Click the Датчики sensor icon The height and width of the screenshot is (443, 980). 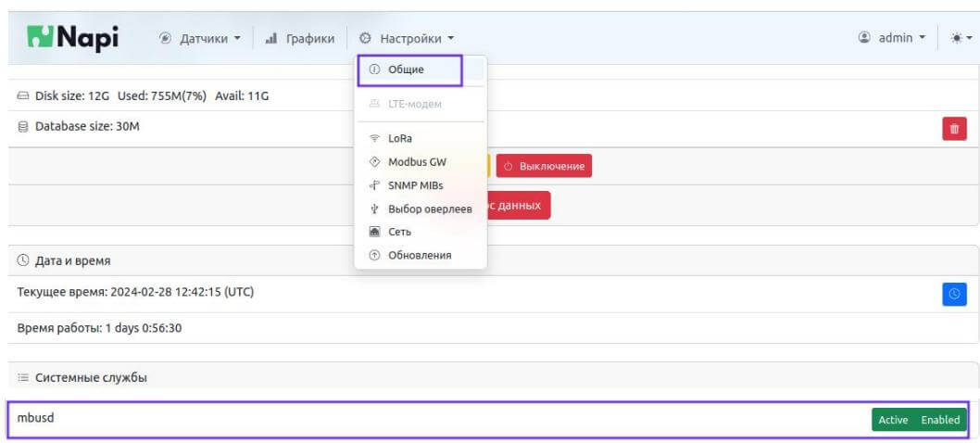pos(165,39)
